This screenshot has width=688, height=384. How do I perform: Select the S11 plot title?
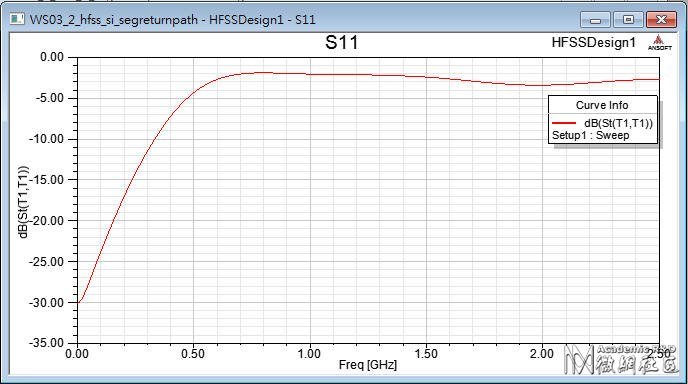click(341, 43)
